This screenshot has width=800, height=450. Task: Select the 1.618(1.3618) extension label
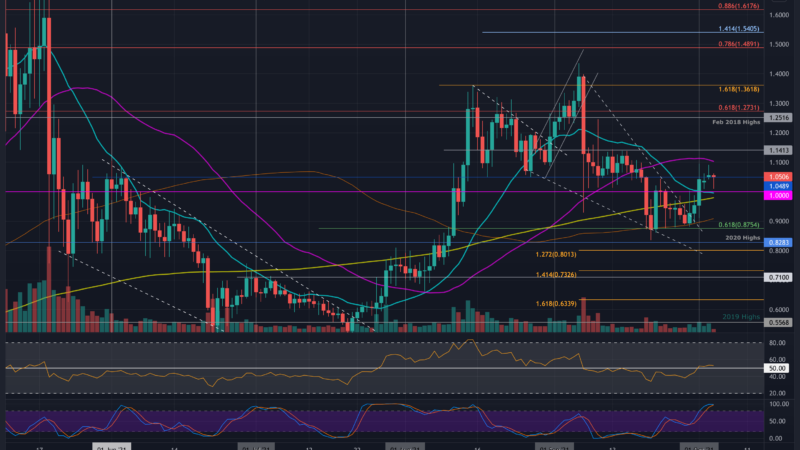(x=739, y=89)
